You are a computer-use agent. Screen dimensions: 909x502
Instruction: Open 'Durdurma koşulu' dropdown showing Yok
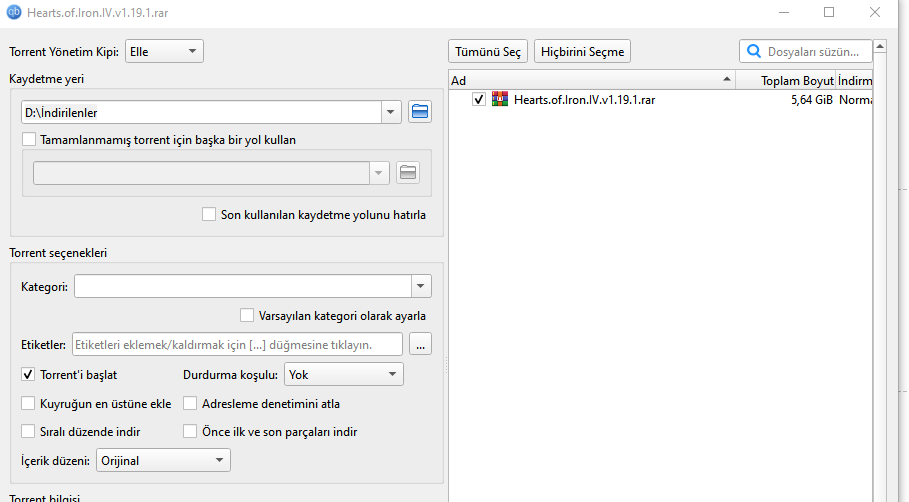tap(344, 374)
